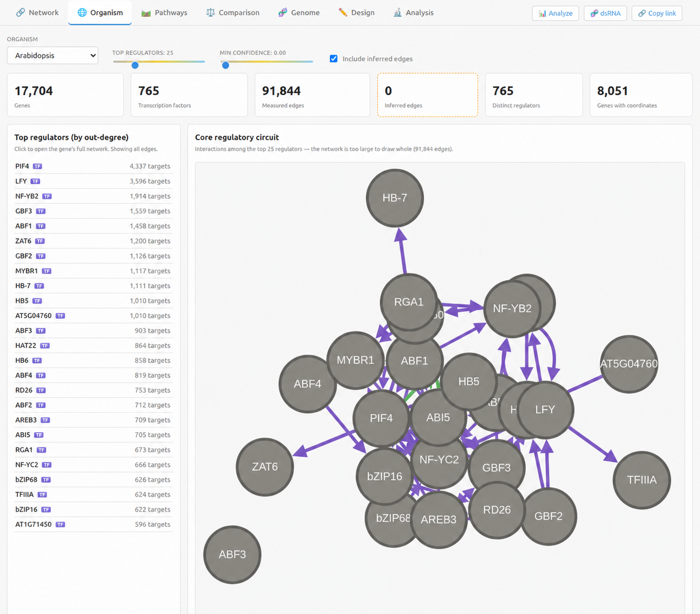The image size is (700, 614).
Task: Open the GBF3 row in regulators list
Action: click(x=93, y=211)
